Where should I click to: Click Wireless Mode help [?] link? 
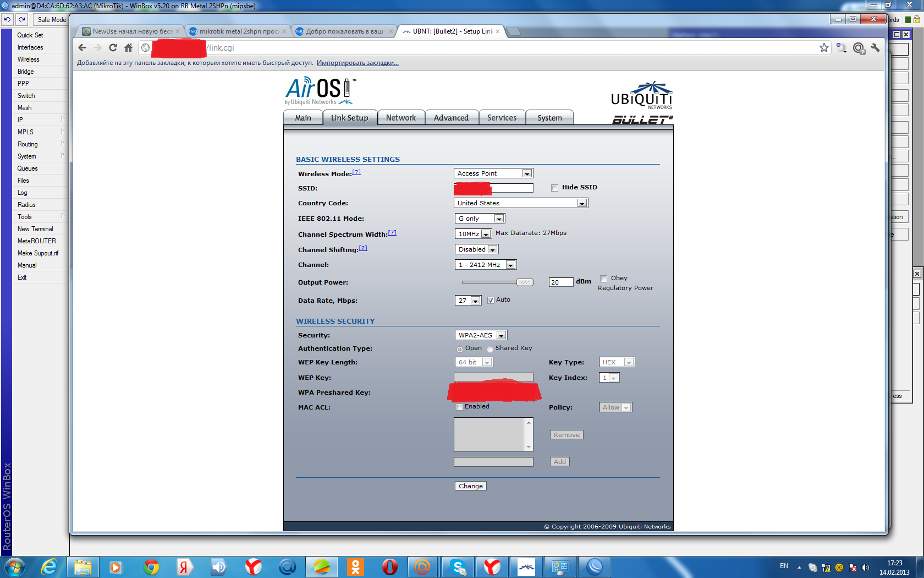(356, 172)
